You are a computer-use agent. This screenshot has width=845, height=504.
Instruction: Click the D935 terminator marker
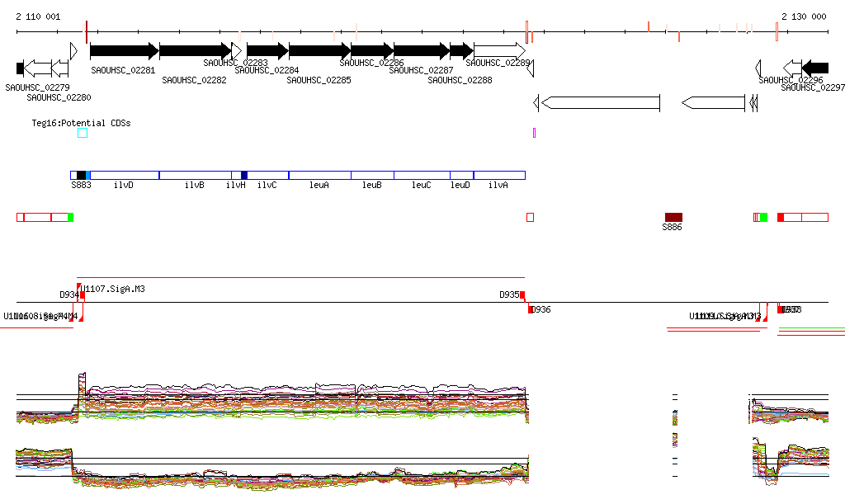(x=522, y=294)
